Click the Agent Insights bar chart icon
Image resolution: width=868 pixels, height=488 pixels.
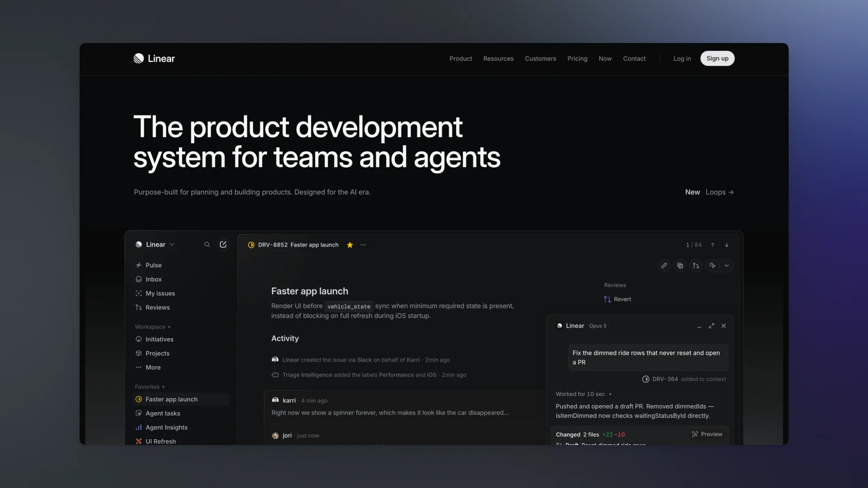click(139, 427)
